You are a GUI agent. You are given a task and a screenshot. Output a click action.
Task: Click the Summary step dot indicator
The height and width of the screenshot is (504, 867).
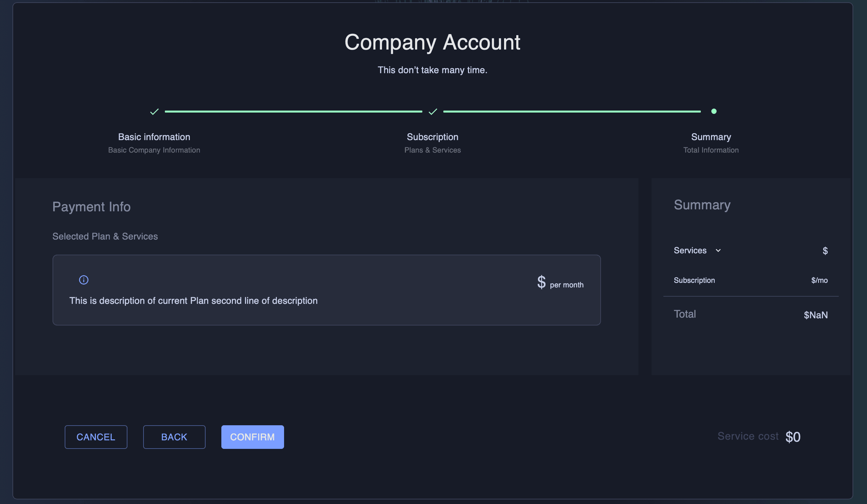pyautogui.click(x=714, y=111)
